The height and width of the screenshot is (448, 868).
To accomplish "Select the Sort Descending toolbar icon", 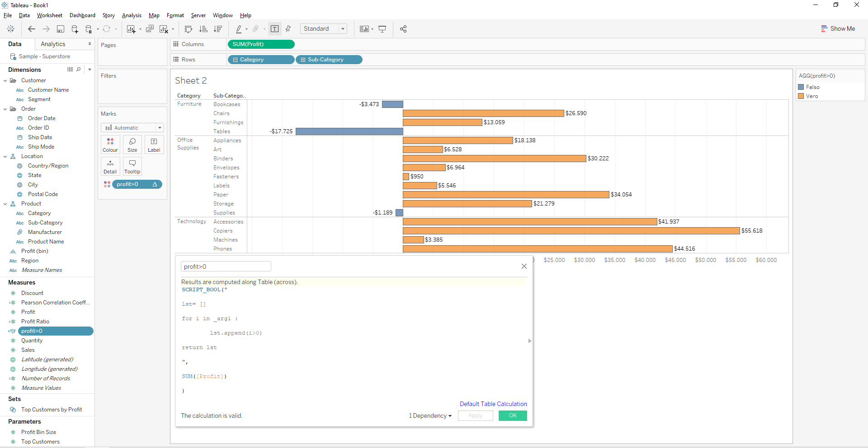I will click(218, 28).
